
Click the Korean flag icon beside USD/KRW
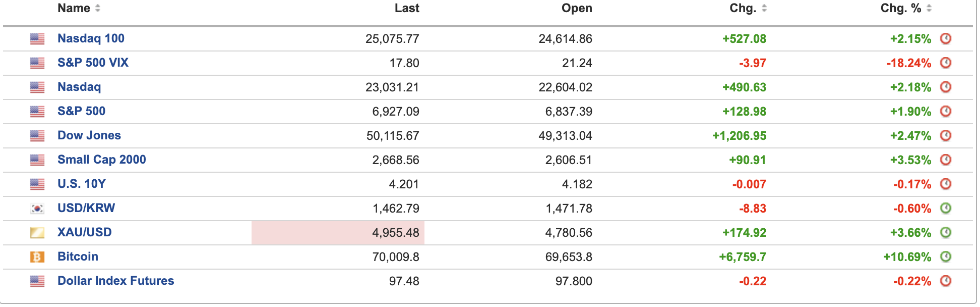pyautogui.click(x=37, y=209)
